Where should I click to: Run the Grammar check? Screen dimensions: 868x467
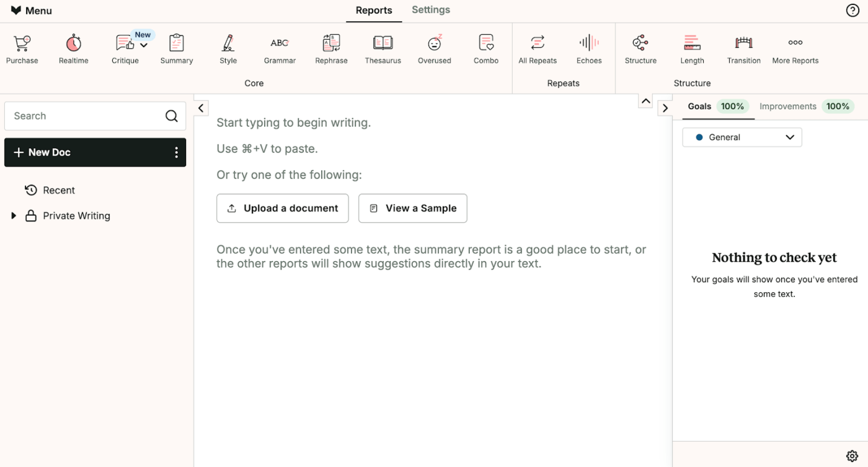(280, 50)
